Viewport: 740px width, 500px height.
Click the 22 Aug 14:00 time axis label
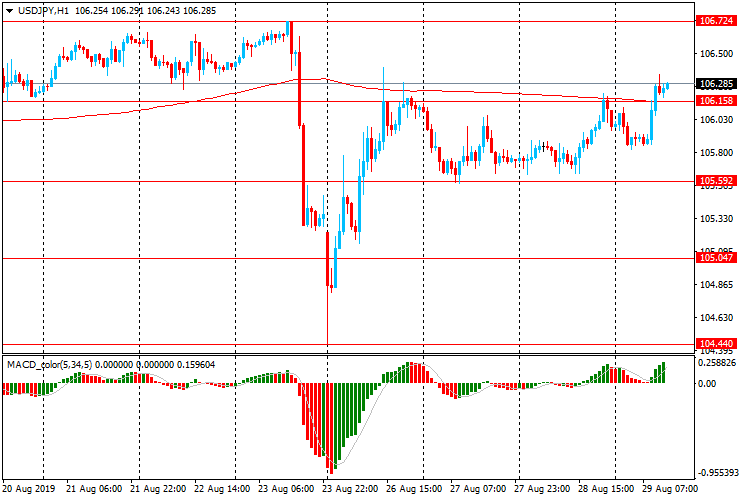pyautogui.click(x=222, y=488)
